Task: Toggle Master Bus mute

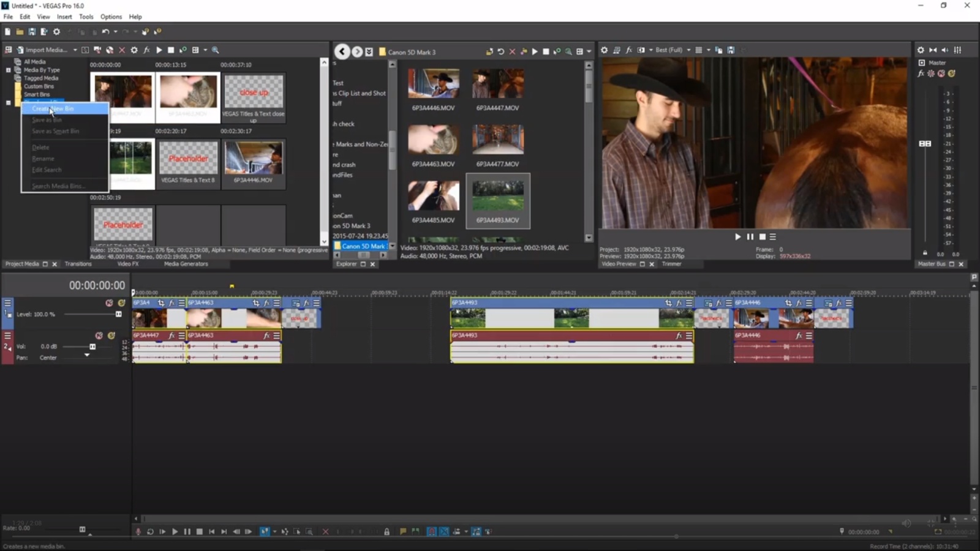Action: point(941,73)
